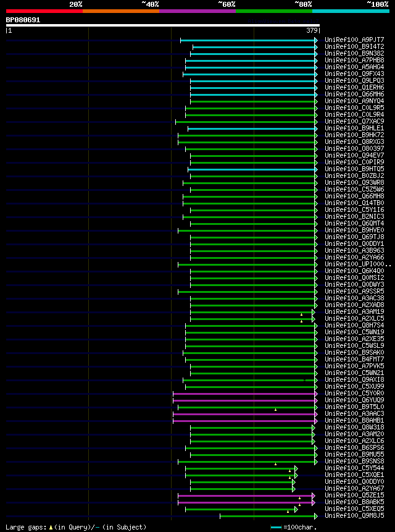Open the UniRef100_Q8H7S4 entry
Screen dimensions: 395x532
[x=354, y=326]
